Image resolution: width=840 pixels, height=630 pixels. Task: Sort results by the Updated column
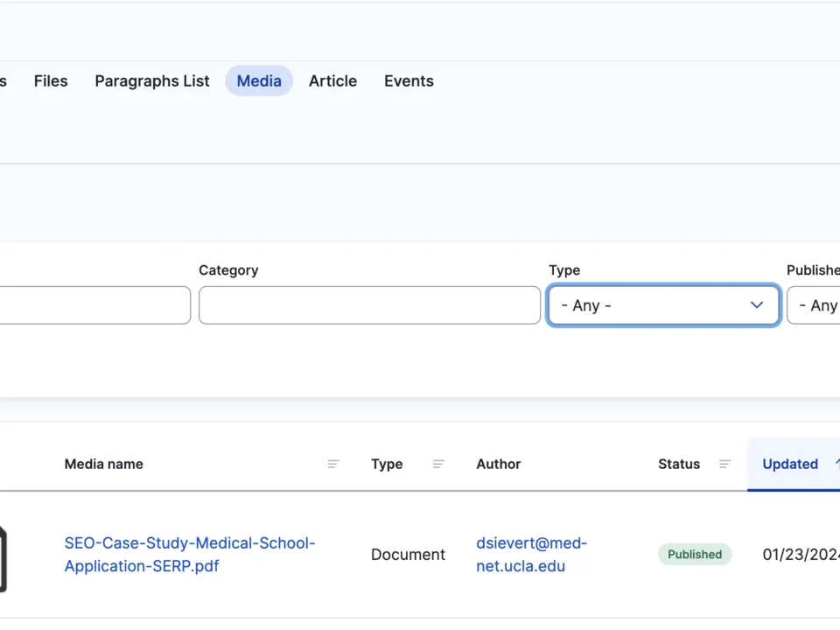click(x=790, y=464)
